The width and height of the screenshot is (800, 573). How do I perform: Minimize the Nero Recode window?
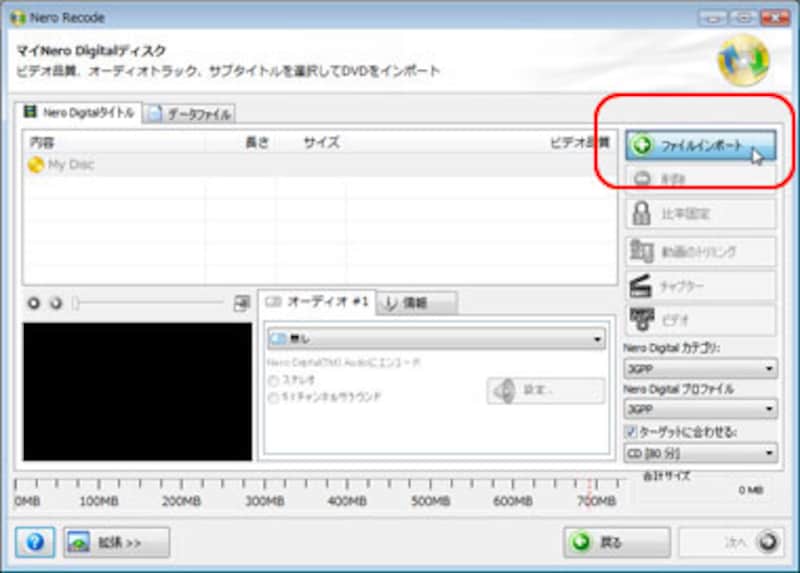[x=713, y=18]
